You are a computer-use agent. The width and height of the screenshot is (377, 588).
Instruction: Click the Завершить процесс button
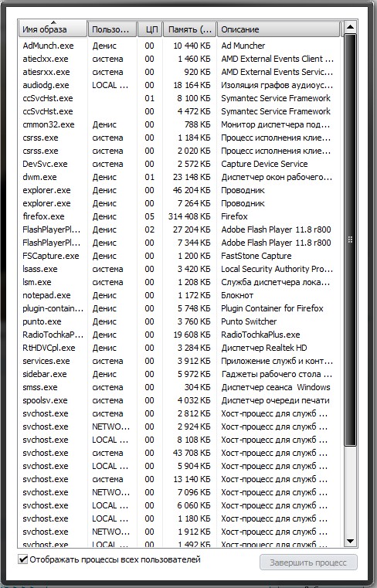(x=308, y=563)
